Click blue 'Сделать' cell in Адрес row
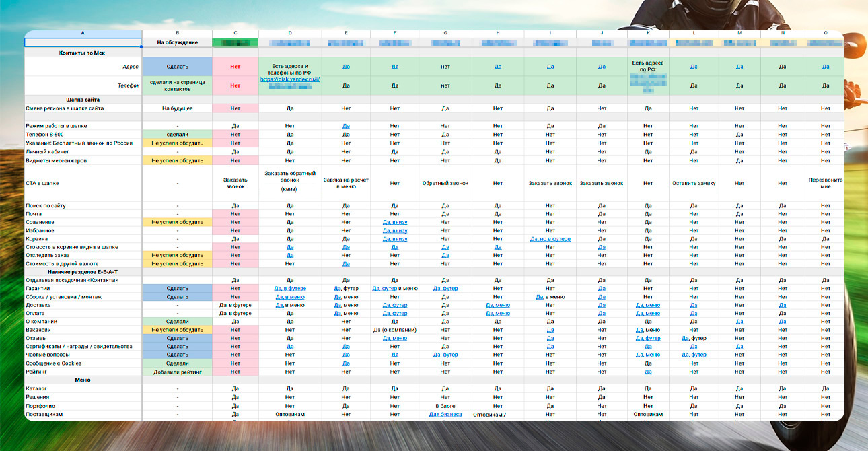This screenshot has height=451, width=868. [x=177, y=67]
